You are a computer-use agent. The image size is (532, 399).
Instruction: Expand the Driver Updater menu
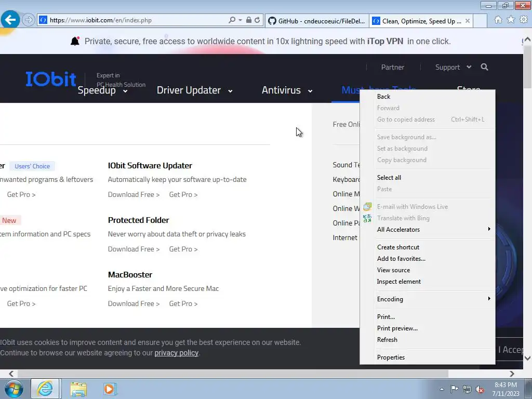(x=194, y=90)
